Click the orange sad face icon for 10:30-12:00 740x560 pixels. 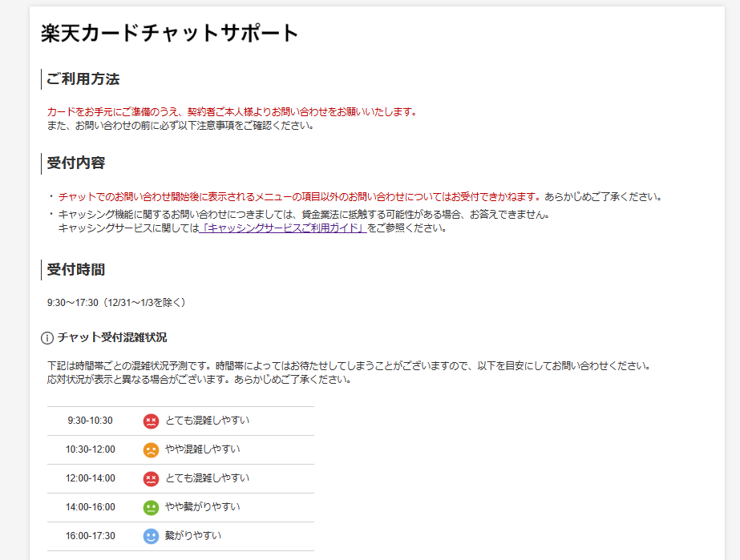click(x=151, y=449)
